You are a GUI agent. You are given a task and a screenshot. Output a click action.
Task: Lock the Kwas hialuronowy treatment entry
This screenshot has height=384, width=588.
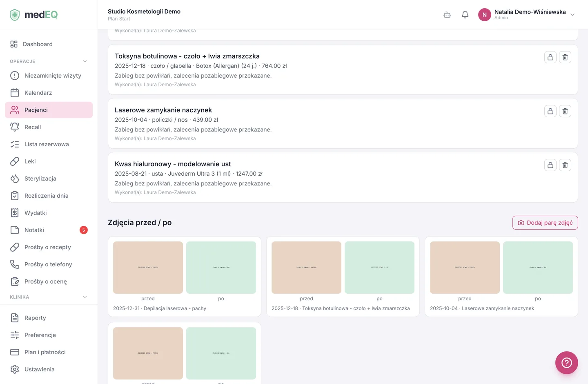(x=550, y=165)
